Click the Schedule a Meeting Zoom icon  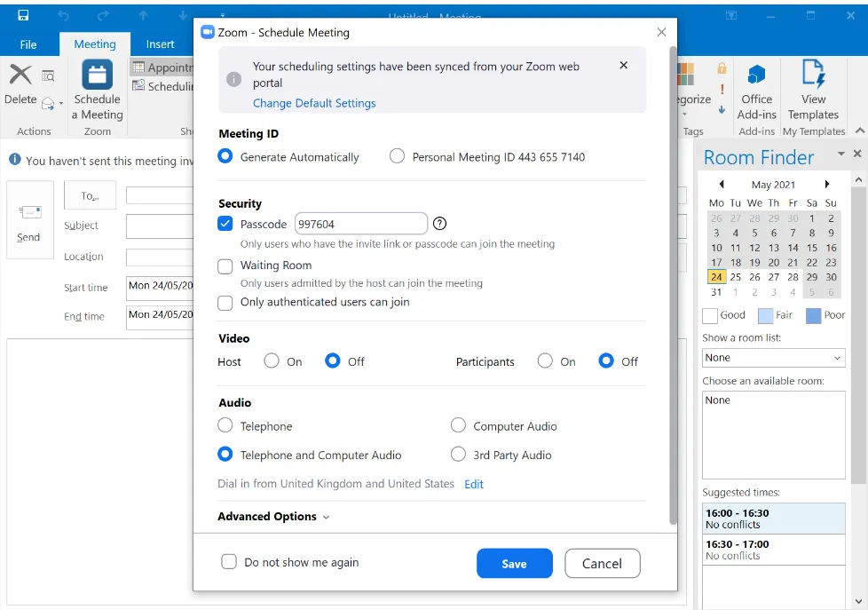tap(98, 75)
